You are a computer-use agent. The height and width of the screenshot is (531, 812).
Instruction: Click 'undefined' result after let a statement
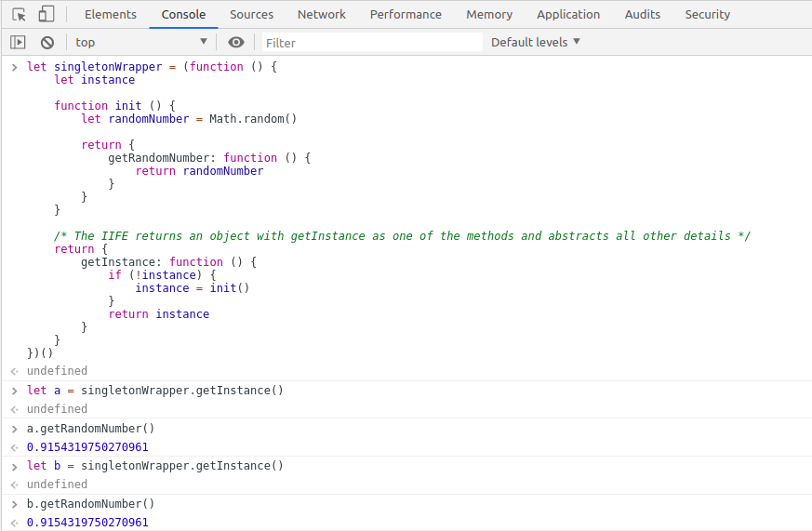pos(57,409)
